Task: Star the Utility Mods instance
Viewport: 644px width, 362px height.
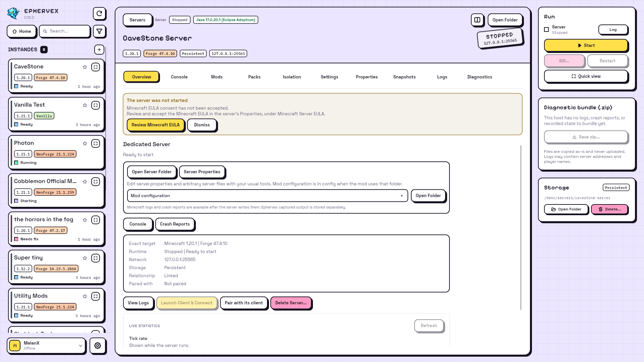Action: (85, 296)
